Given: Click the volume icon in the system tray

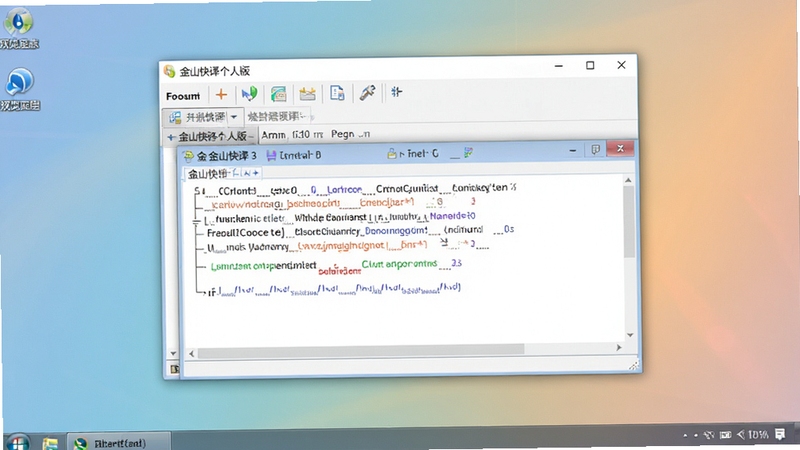Looking at the screenshot, I should pyautogui.click(x=741, y=435).
